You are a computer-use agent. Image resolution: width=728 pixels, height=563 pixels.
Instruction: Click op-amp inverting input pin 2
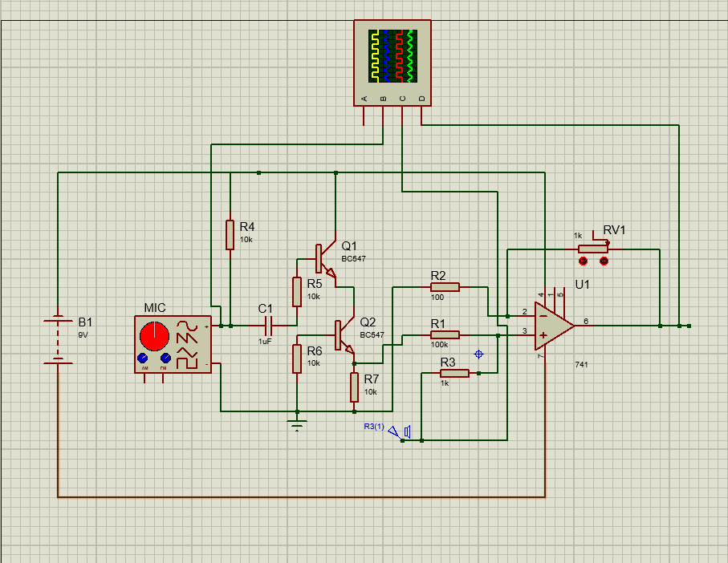[525, 316]
